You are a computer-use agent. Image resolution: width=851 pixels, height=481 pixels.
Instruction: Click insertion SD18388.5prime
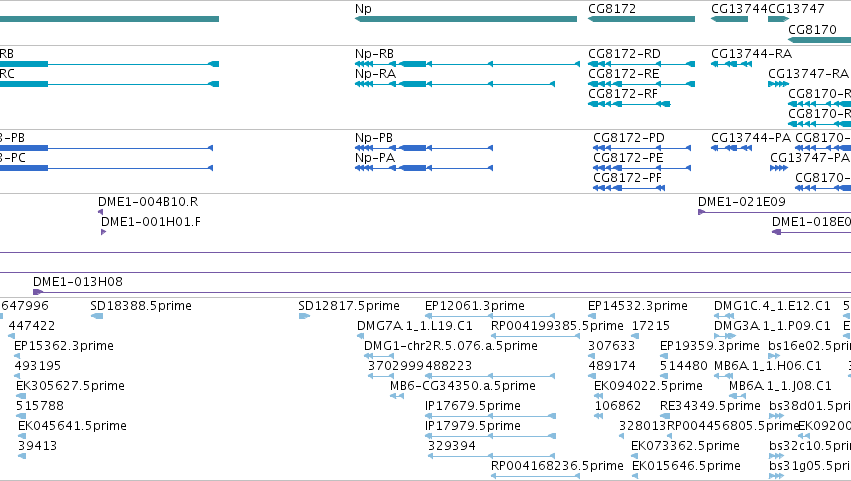tap(141, 306)
